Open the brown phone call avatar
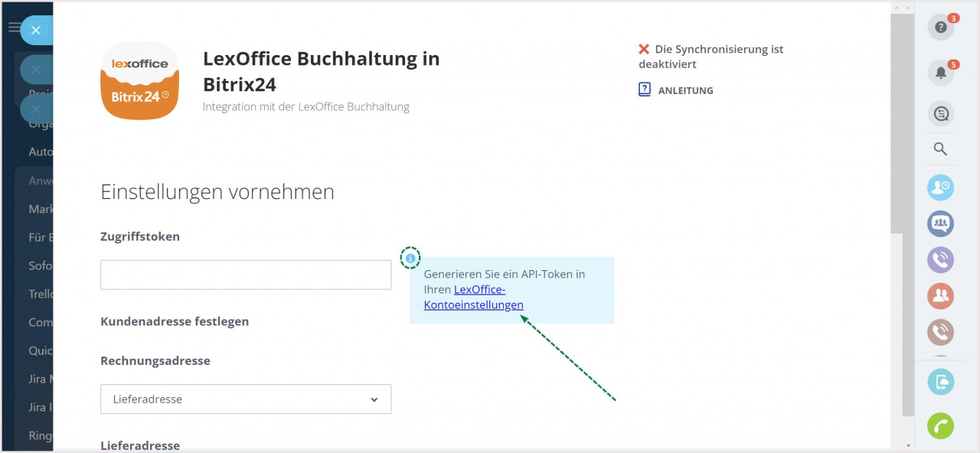This screenshot has height=453, width=980. click(x=941, y=332)
